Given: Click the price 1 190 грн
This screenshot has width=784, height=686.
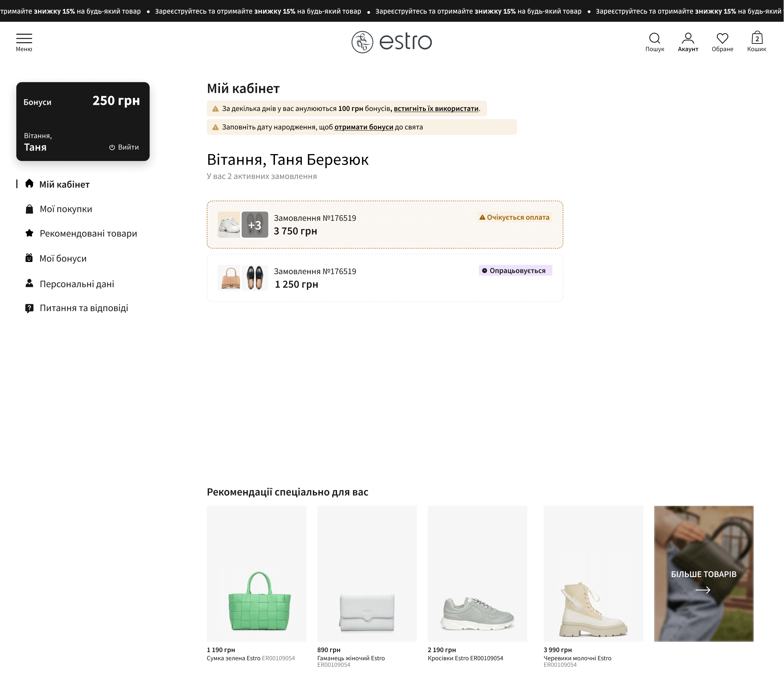Looking at the screenshot, I should (221, 650).
